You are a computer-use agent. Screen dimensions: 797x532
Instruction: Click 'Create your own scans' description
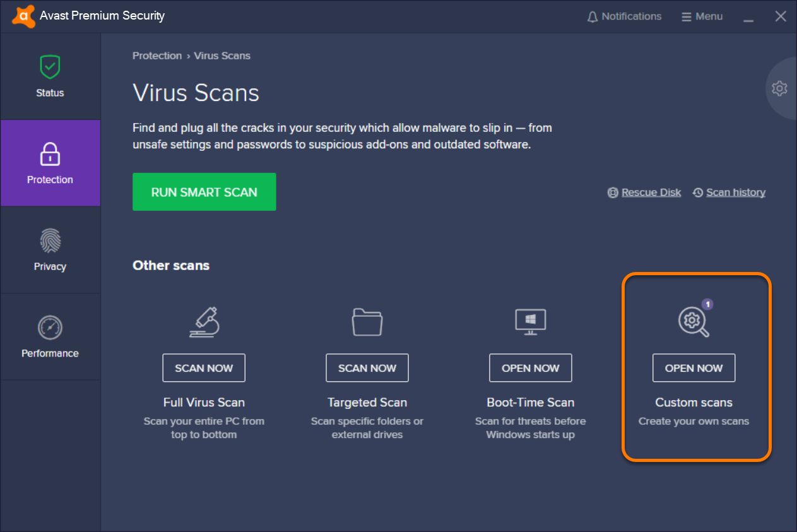tap(694, 422)
